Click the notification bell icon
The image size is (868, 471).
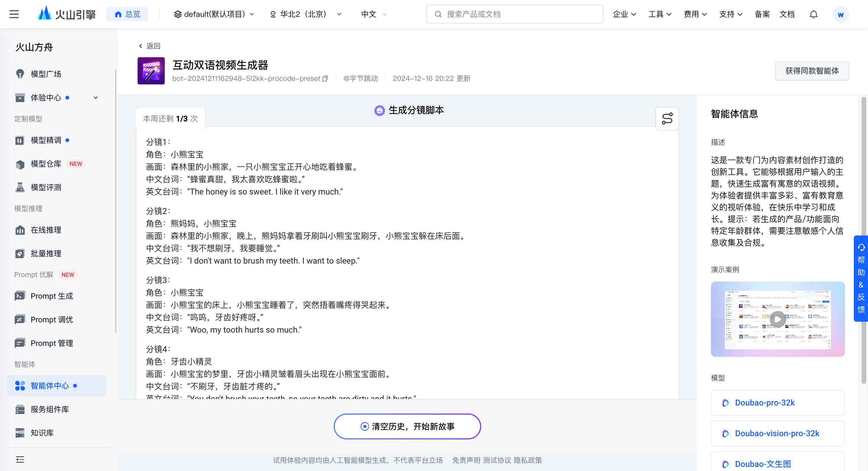pyautogui.click(x=813, y=14)
